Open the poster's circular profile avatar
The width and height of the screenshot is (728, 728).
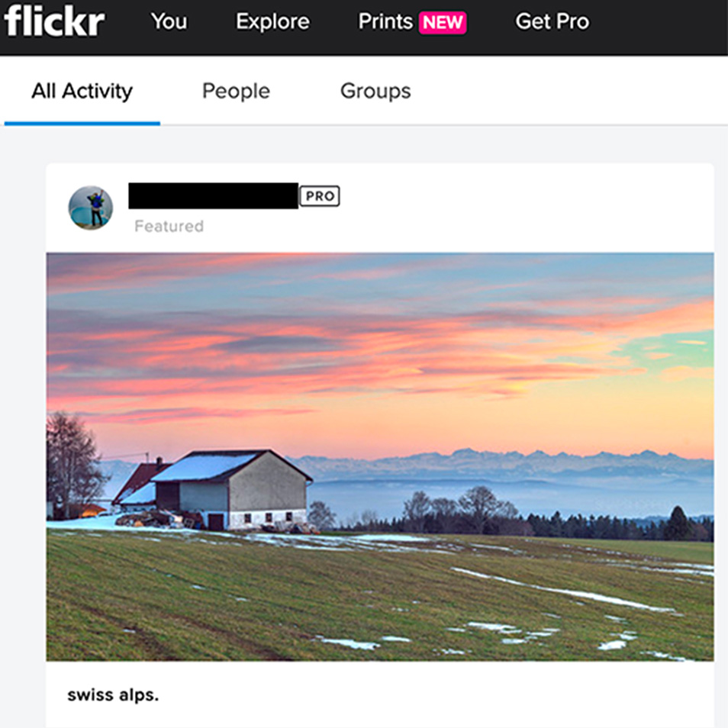pos(91,208)
